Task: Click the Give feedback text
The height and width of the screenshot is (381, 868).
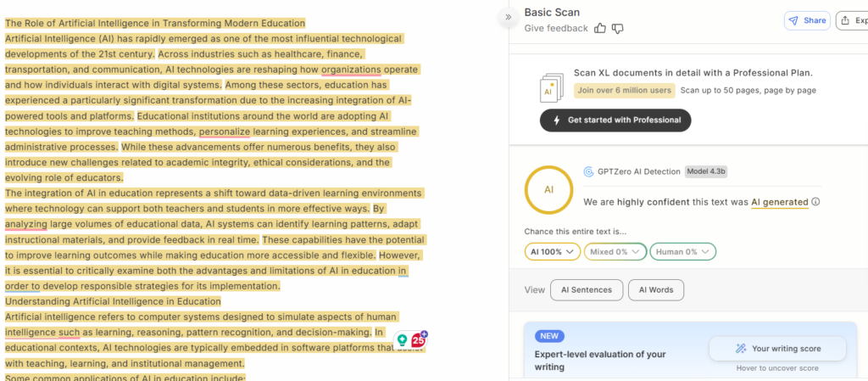Action: pyautogui.click(x=556, y=28)
